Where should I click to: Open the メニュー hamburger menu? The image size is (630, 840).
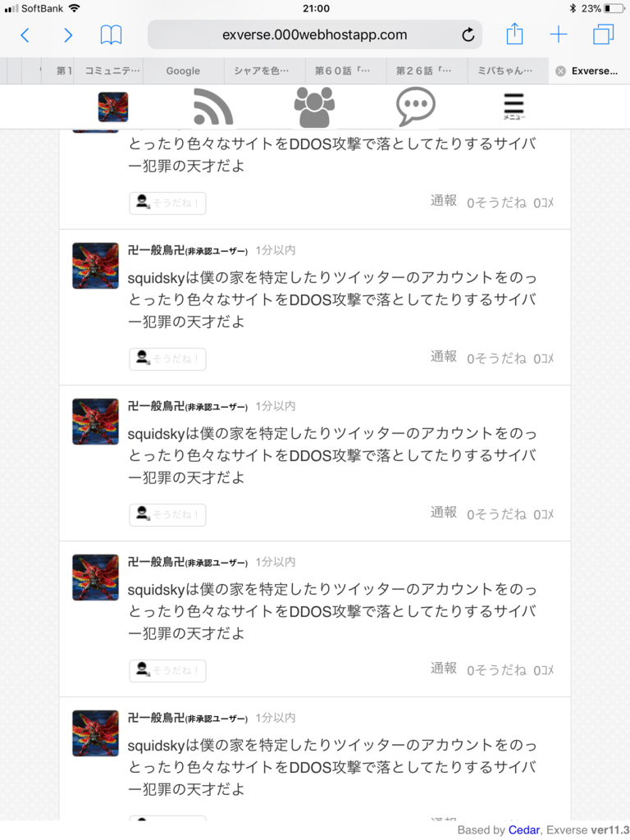514,107
